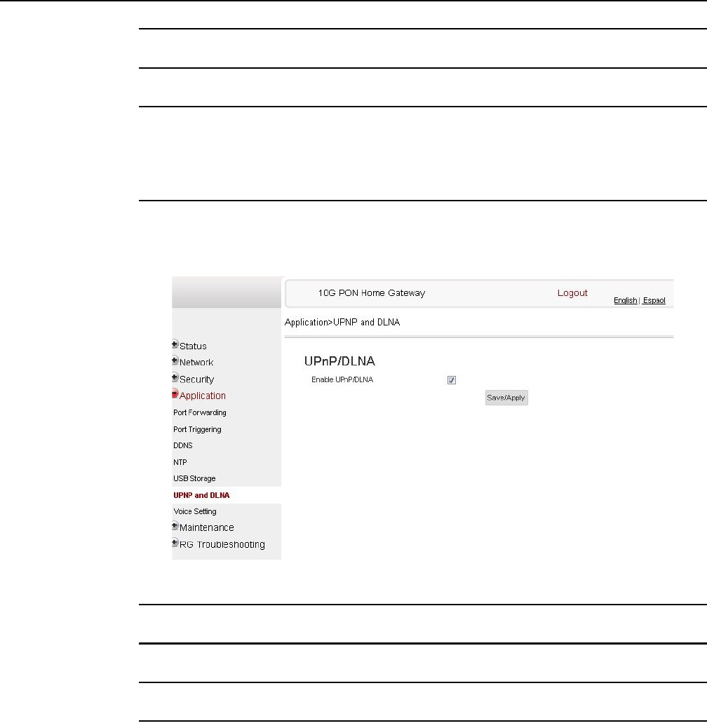The image size is (707, 728).
Task: Expand the Status section plus icon
Action: [175, 344]
